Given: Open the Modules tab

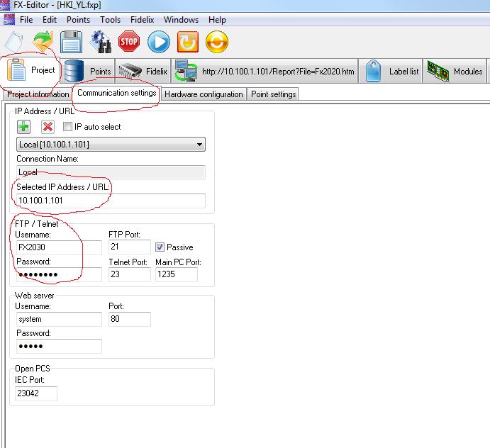Looking at the screenshot, I should [455, 71].
